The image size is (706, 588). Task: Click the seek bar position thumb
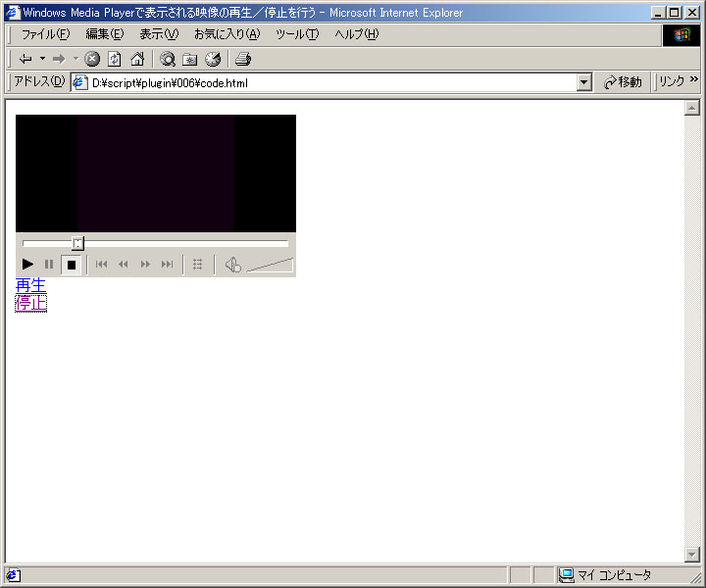coord(77,243)
